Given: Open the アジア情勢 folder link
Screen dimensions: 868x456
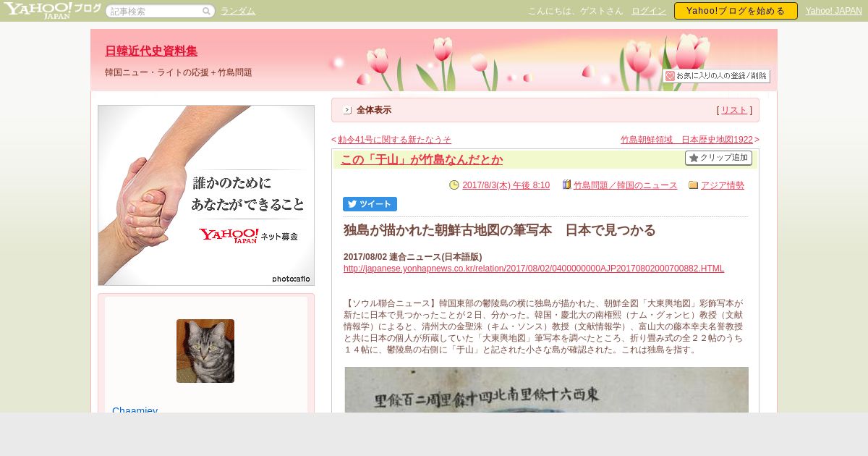Looking at the screenshot, I should coord(723,185).
